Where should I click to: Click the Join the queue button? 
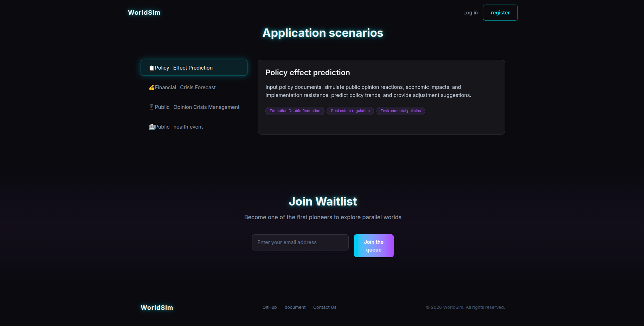pos(374,246)
